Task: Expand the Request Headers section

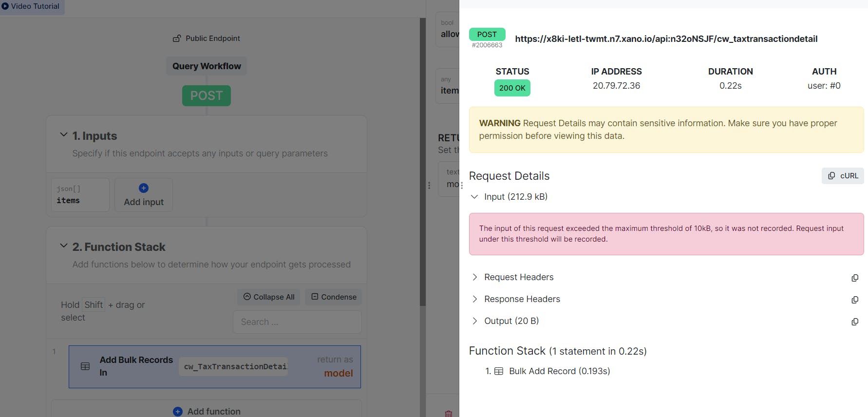Action: tap(474, 277)
